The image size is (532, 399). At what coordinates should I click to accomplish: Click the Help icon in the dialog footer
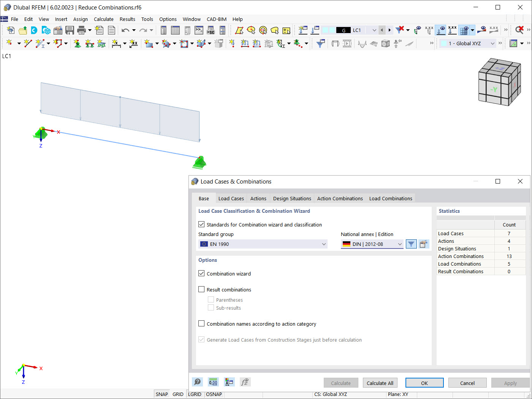pyautogui.click(x=198, y=382)
